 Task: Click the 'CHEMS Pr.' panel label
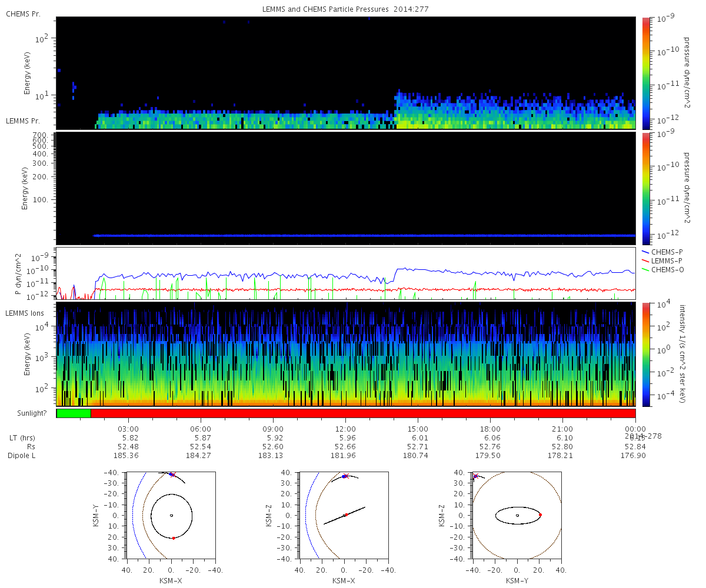23,14
